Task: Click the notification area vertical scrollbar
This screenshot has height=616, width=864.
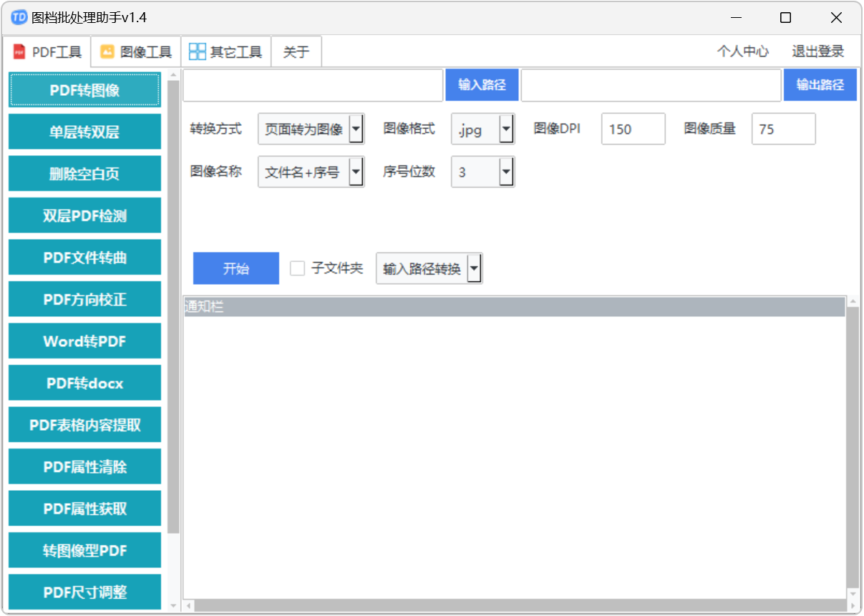Action: pyautogui.click(x=852, y=448)
